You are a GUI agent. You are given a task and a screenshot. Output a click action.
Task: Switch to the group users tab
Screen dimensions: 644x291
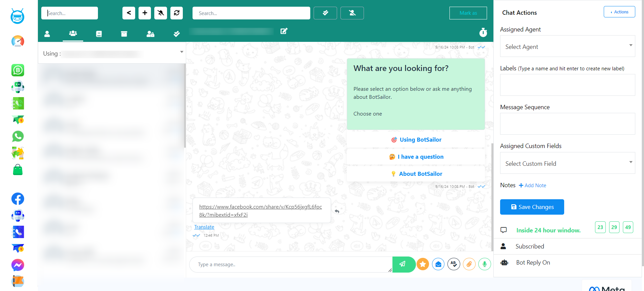pyautogui.click(x=73, y=33)
